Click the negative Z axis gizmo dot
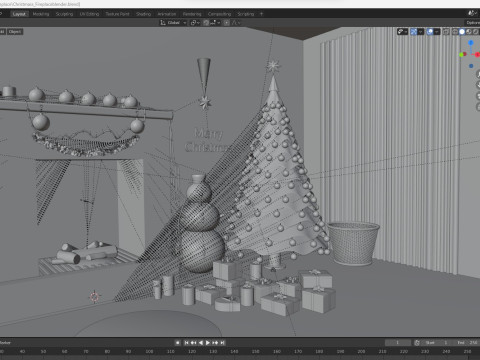The height and width of the screenshot is (360, 480). tap(471, 66)
